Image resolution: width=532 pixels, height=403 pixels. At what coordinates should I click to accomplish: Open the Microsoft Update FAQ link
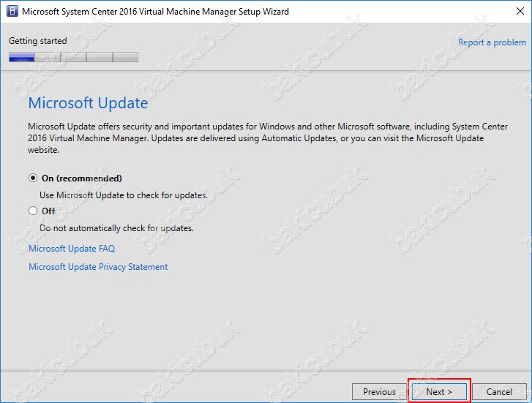(72, 249)
